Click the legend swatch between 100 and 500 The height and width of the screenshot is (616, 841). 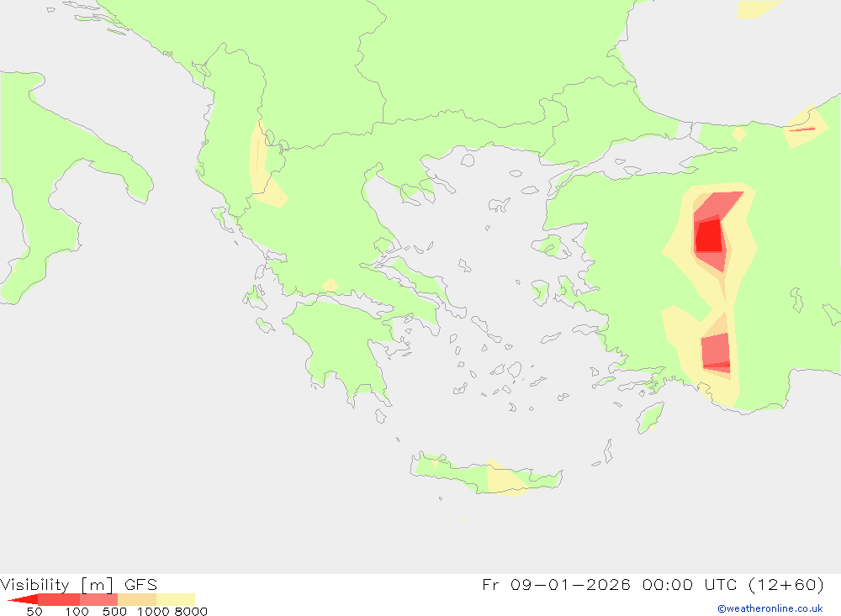(x=98, y=599)
